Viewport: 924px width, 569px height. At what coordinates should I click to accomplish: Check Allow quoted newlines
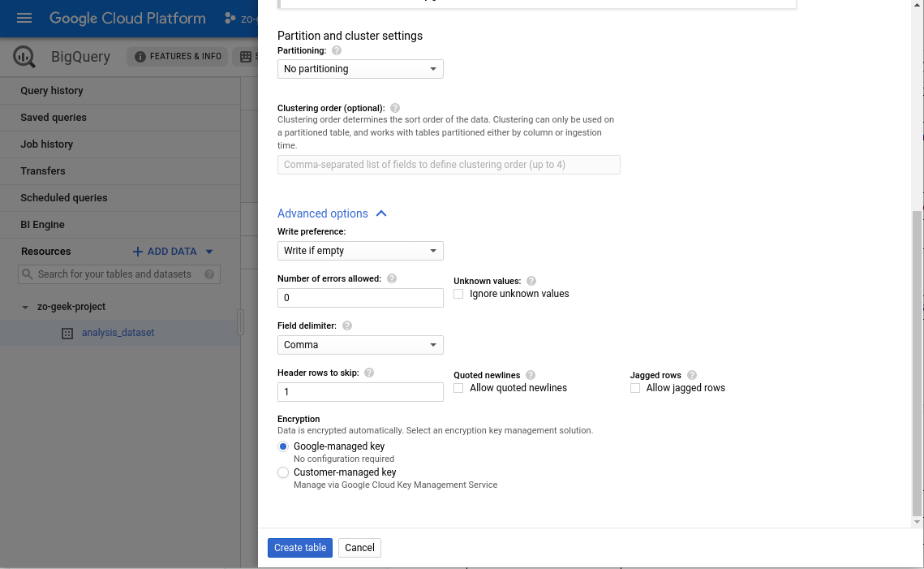(458, 388)
